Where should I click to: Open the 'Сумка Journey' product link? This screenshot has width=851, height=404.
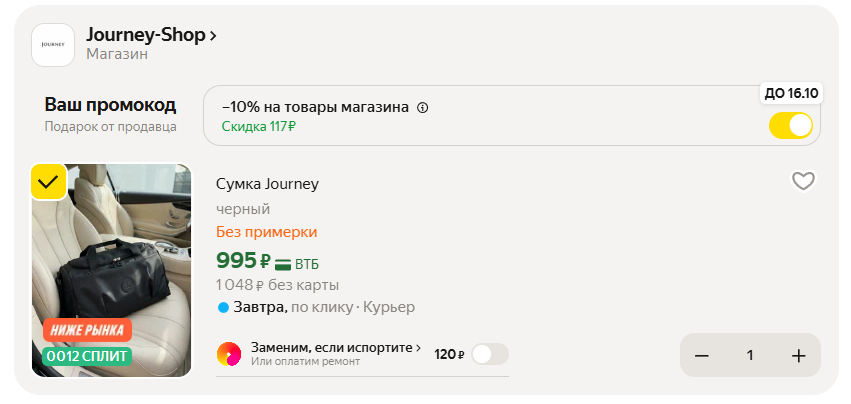pos(267,183)
